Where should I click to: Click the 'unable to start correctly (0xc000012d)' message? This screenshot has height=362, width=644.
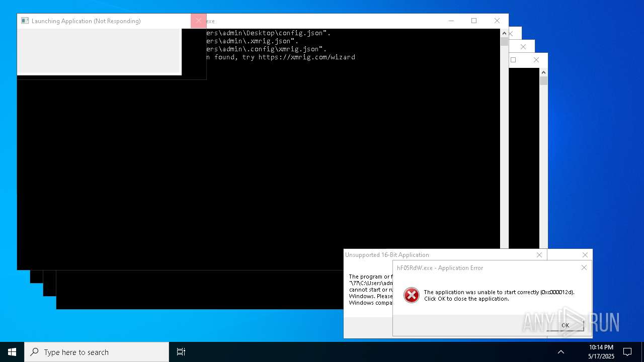[499, 292]
